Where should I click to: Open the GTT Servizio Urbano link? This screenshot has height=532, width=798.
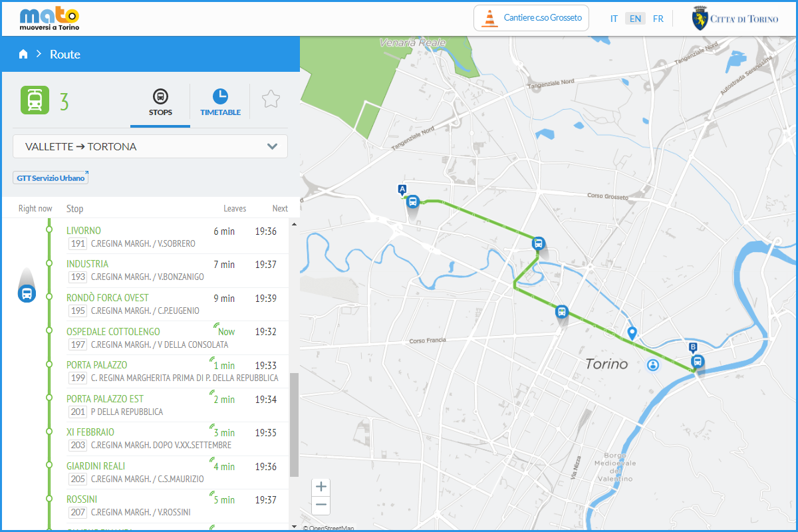[51, 178]
